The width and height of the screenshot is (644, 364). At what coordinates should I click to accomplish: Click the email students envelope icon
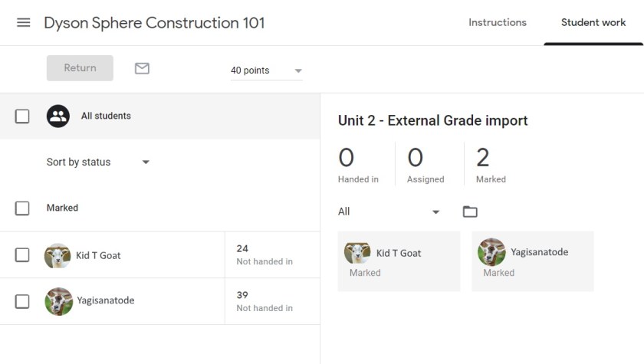pyautogui.click(x=142, y=68)
